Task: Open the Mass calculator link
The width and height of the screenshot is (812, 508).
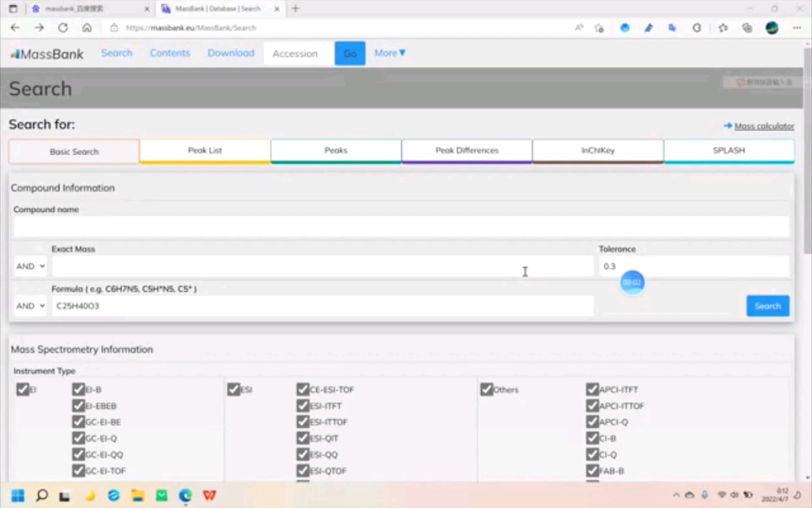Action: pos(764,126)
